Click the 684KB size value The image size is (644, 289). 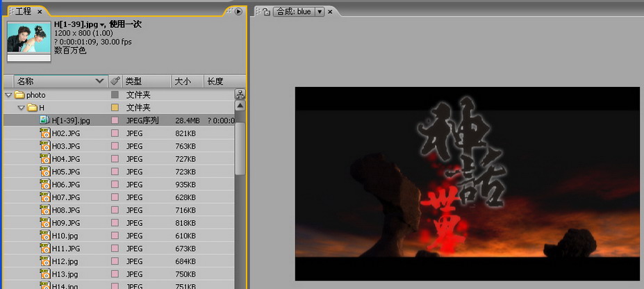pos(185,261)
